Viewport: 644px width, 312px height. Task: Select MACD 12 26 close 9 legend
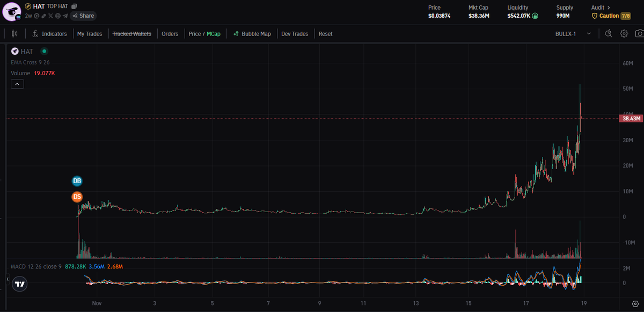pos(36,266)
